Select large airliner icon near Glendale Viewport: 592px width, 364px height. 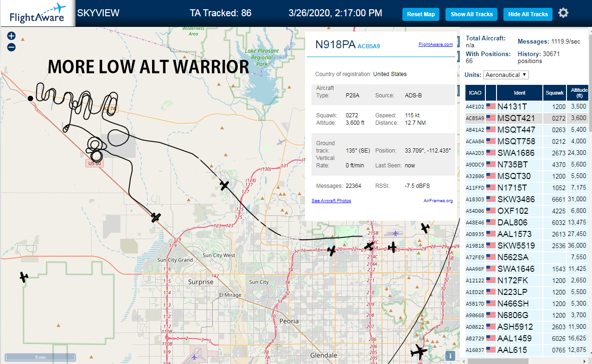pyautogui.click(x=420, y=352)
